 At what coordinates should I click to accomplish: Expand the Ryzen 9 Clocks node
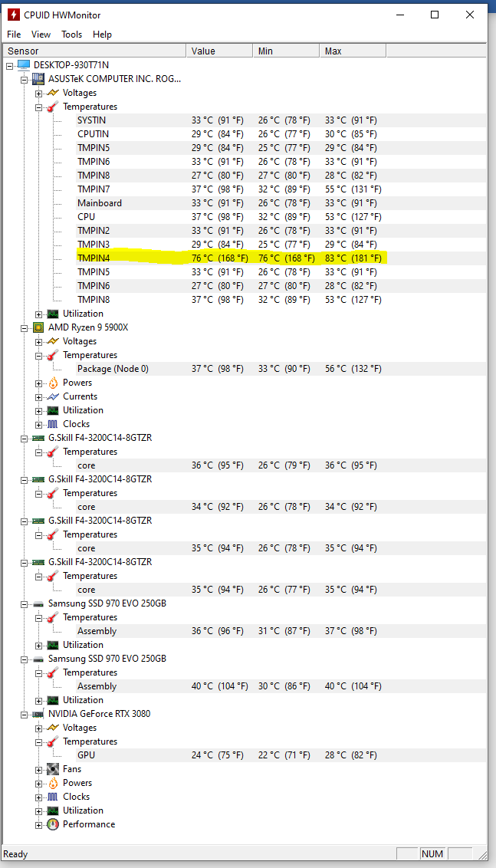[39, 424]
